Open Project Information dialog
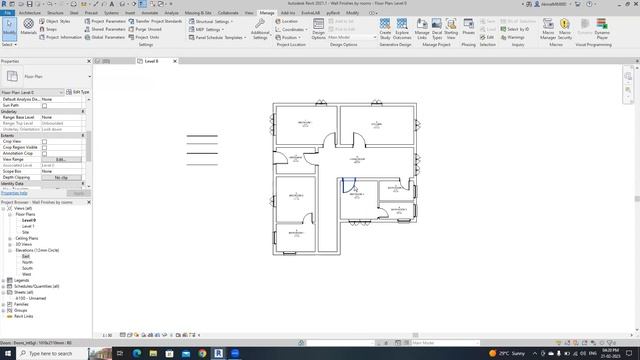640x360 pixels. point(60,37)
